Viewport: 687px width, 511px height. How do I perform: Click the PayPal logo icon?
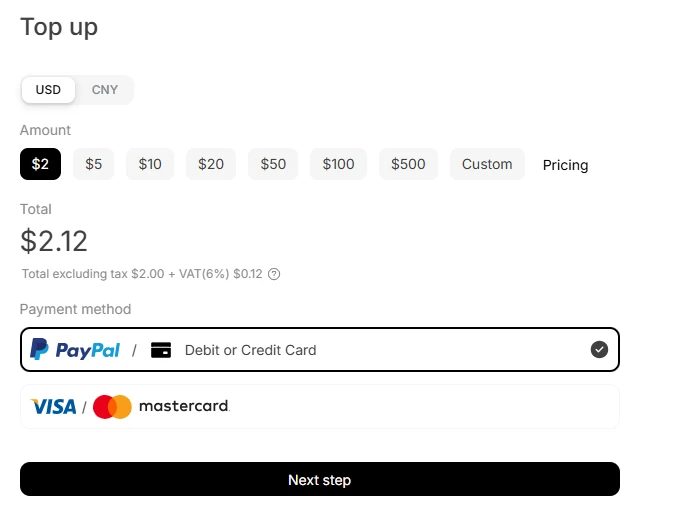(39, 349)
